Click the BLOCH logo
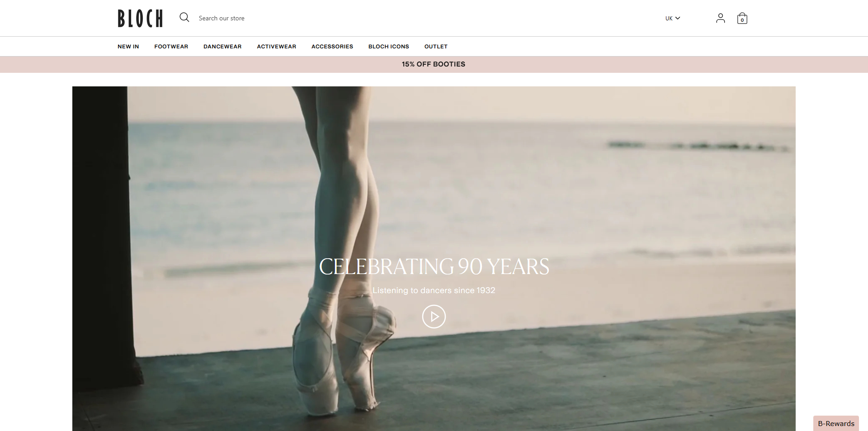 point(140,19)
